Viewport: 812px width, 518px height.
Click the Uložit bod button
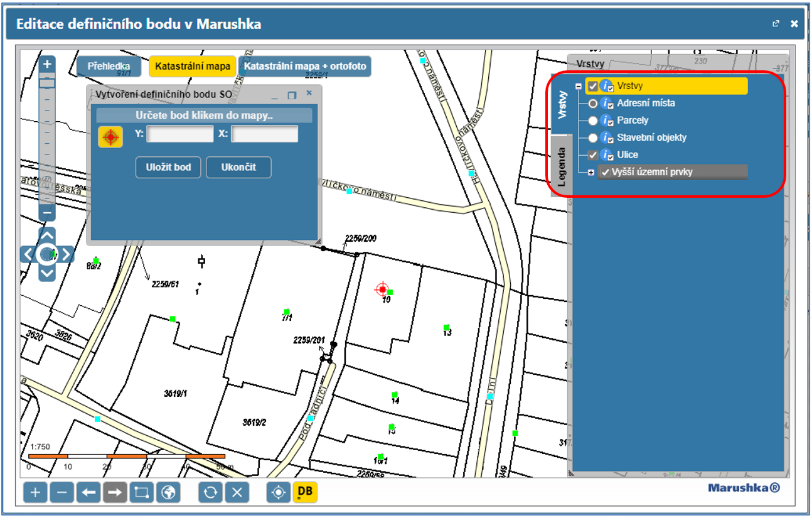pyautogui.click(x=168, y=168)
